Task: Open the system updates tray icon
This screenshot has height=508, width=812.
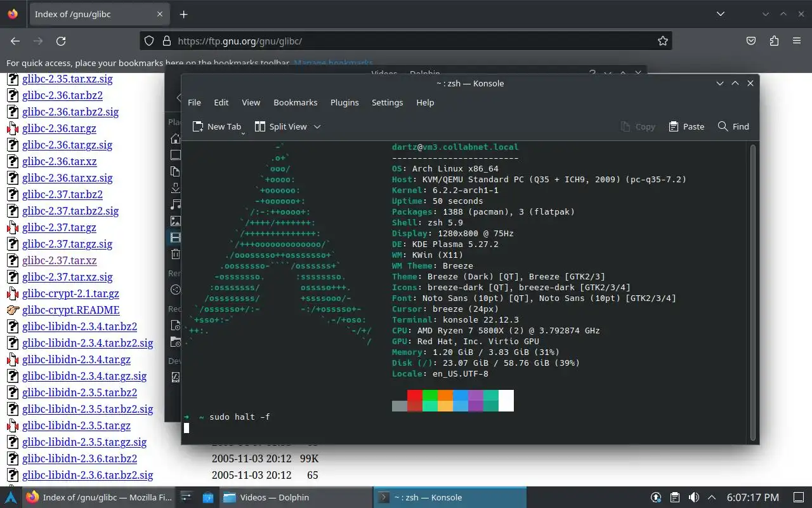Action: coord(656,497)
